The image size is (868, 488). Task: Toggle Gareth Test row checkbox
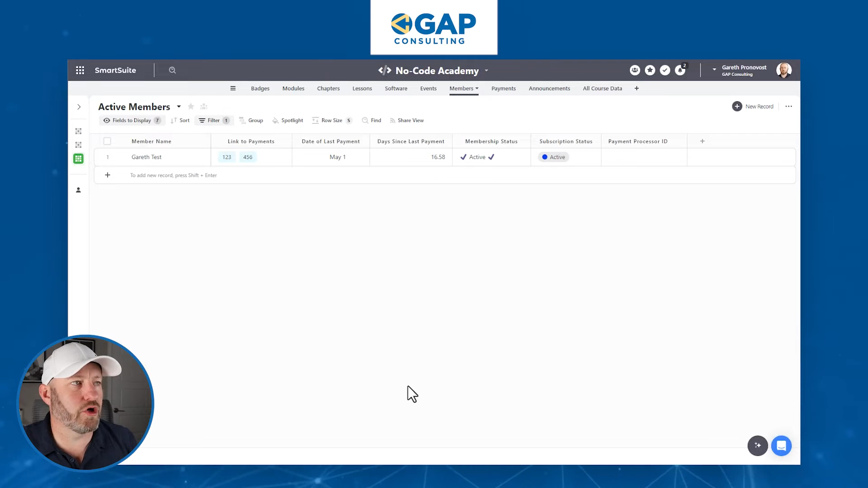pos(107,157)
